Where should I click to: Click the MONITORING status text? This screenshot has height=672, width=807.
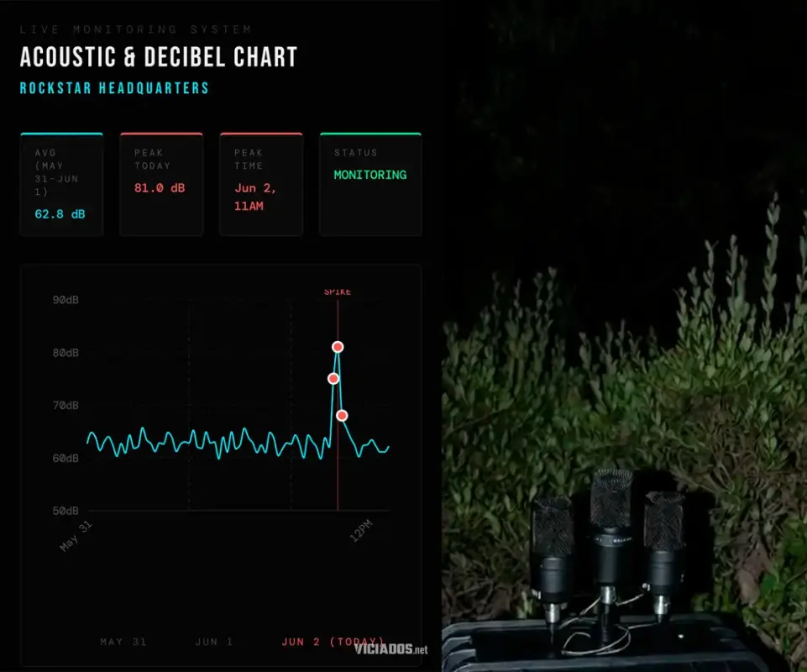click(370, 175)
